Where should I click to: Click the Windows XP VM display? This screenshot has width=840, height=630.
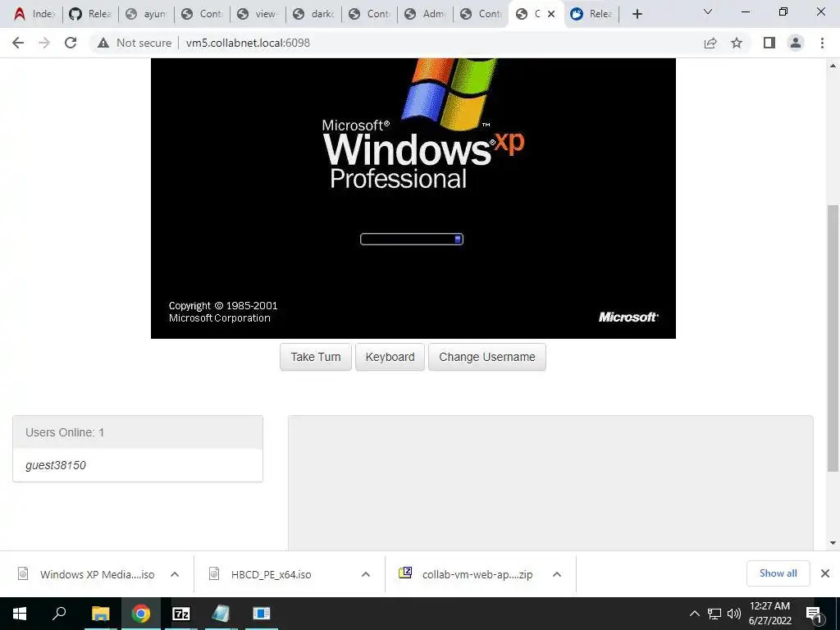point(413,199)
